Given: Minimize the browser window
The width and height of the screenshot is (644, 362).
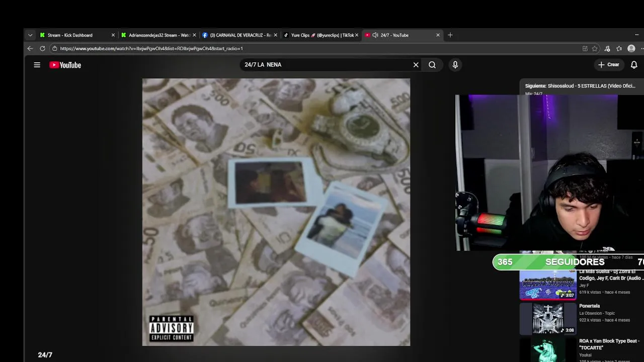Looking at the screenshot, I should (x=636, y=35).
